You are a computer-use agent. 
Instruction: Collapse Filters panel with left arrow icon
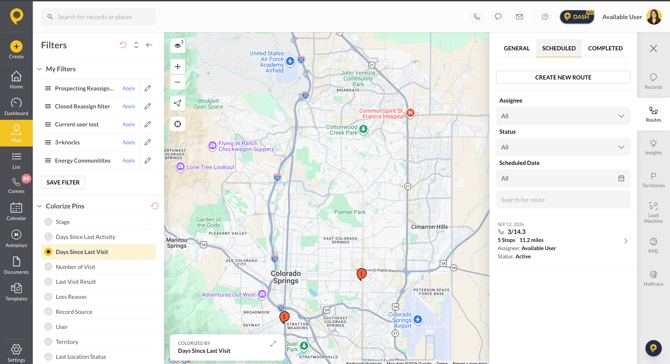(149, 45)
